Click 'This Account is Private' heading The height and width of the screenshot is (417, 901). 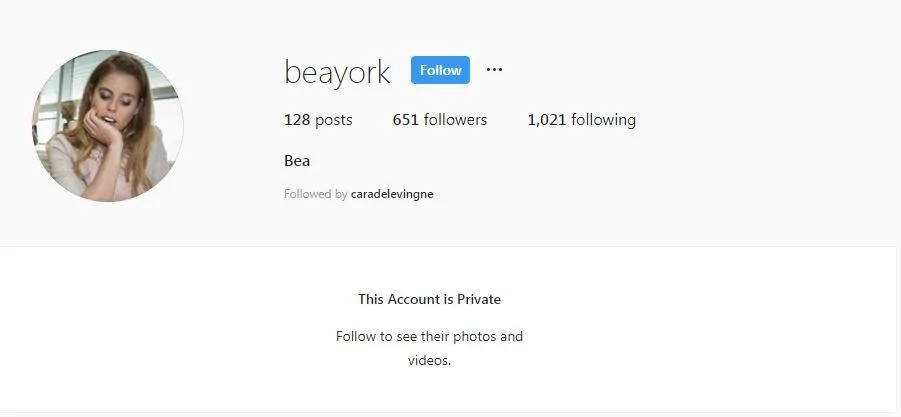[429, 299]
